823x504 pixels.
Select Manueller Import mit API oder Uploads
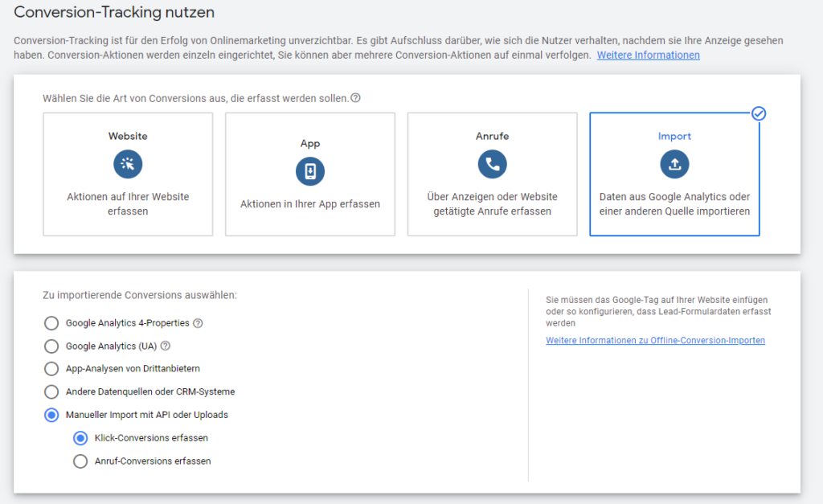coord(51,415)
